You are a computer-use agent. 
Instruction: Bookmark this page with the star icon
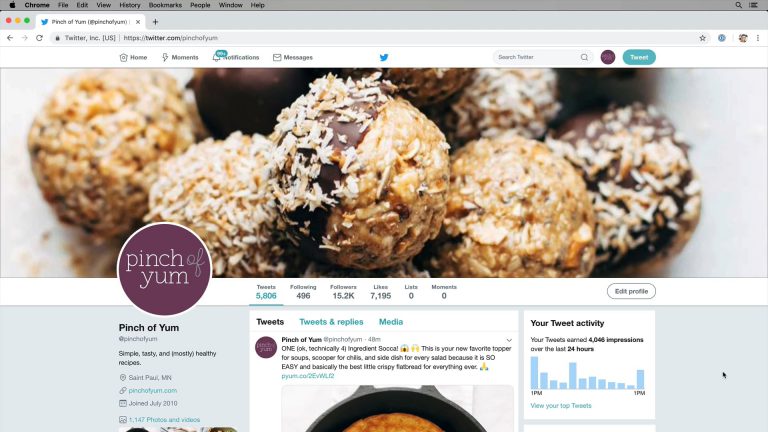click(702, 38)
